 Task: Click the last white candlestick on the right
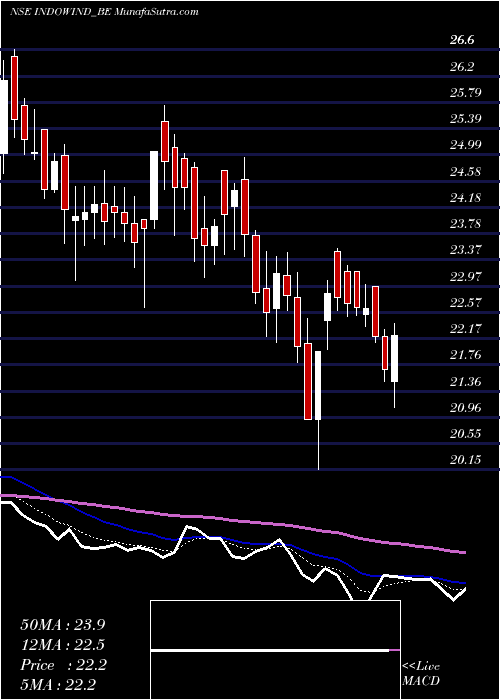point(394,358)
